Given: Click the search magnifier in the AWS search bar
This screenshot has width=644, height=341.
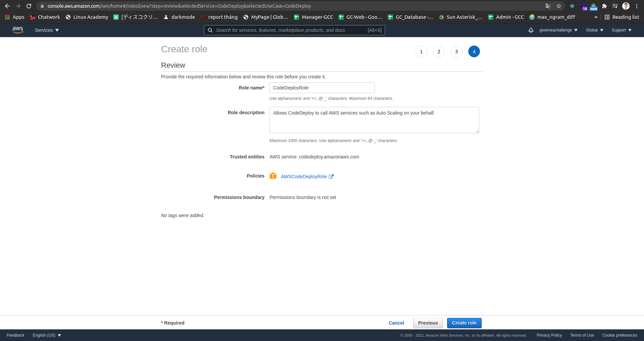Looking at the screenshot, I should (x=210, y=30).
